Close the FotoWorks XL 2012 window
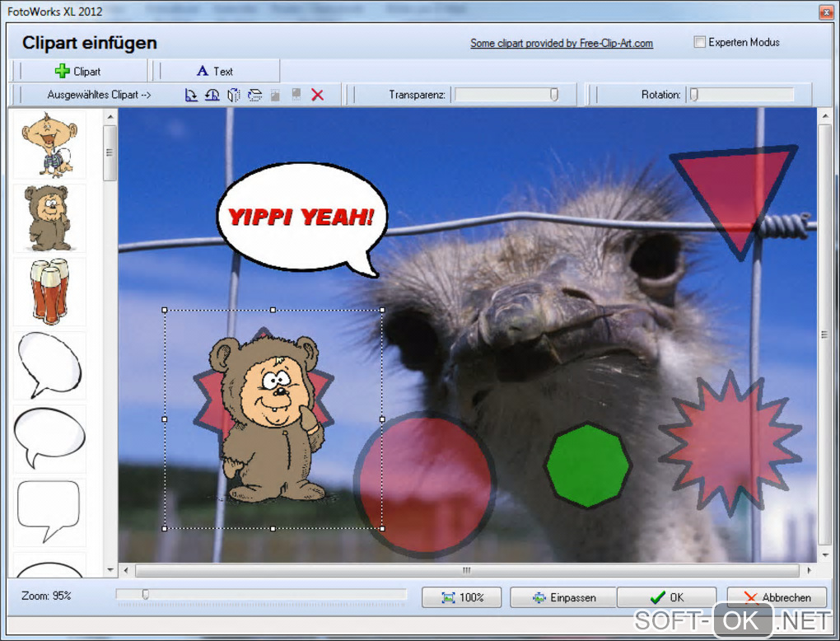Screen dimensions: 840x641 pyautogui.click(x=826, y=12)
